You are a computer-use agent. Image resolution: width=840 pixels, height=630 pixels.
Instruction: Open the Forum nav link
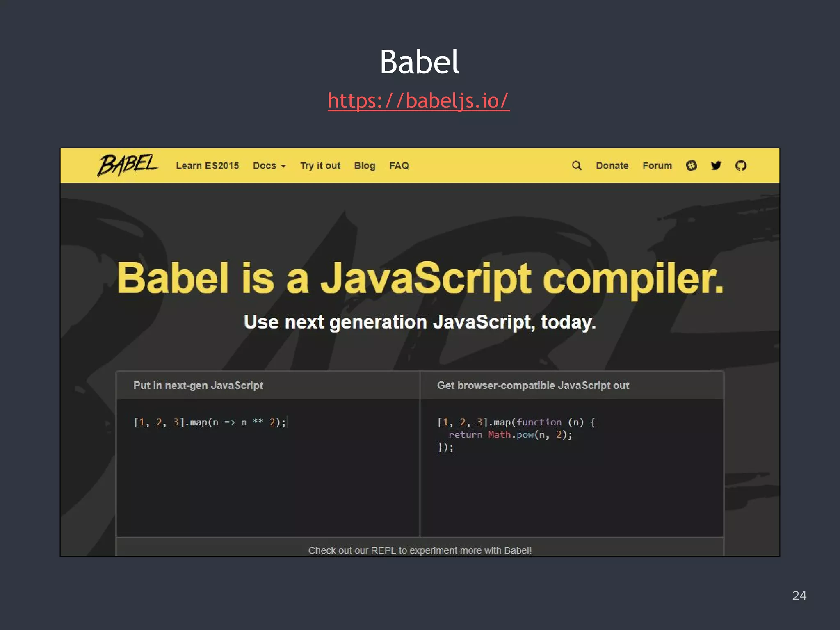(657, 166)
